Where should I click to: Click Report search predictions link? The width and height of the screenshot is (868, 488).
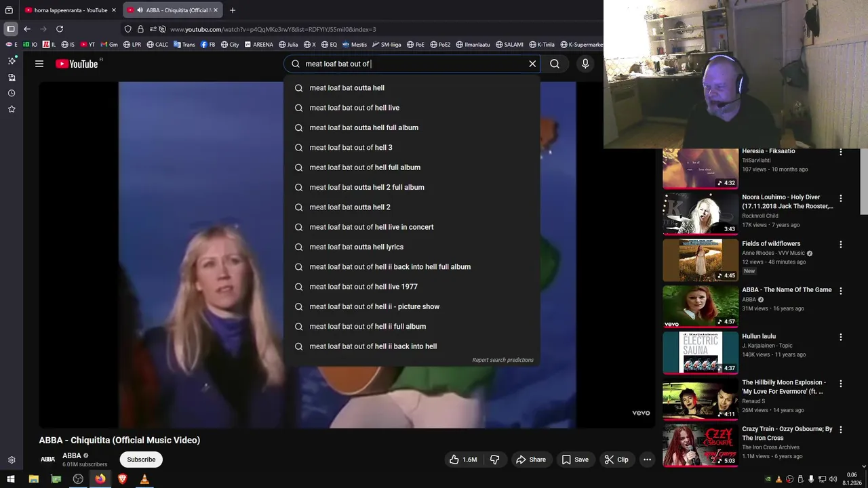click(x=502, y=360)
